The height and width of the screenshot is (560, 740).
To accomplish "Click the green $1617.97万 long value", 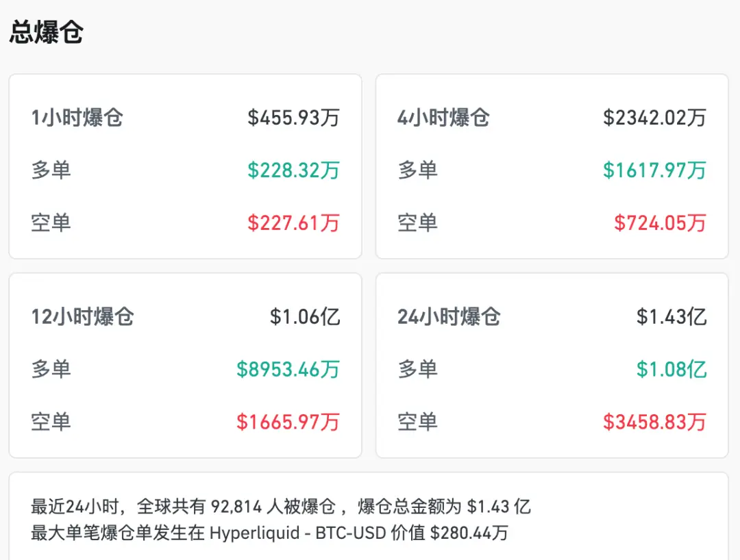I will click(x=652, y=170).
